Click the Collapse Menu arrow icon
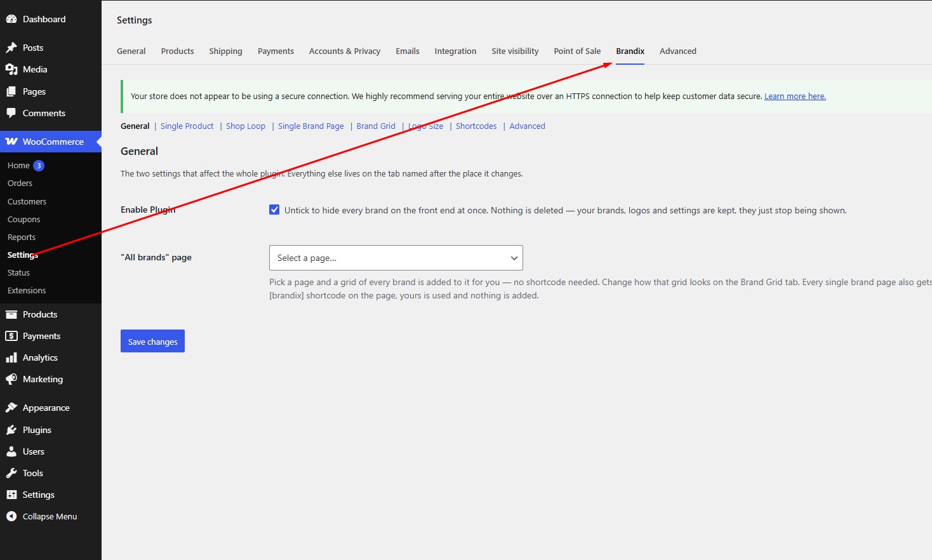This screenshot has height=560, width=932. tap(11, 516)
